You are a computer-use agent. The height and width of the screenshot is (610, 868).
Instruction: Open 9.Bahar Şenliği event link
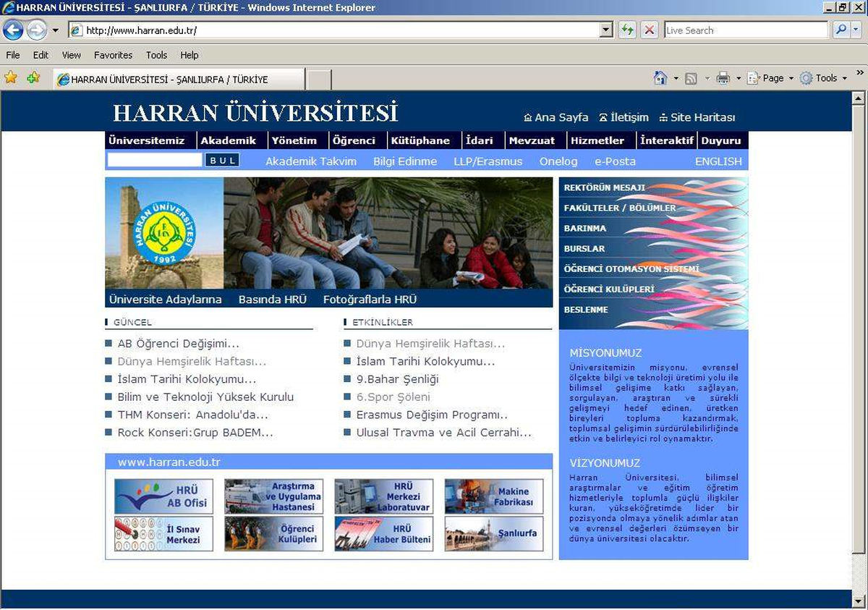[397, 379]
